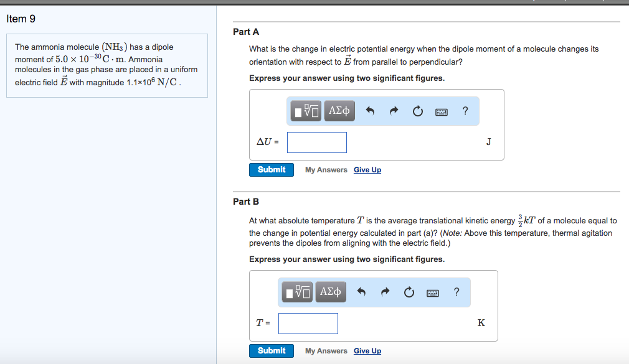Insert Greek symbols ΑΣφ in Part B
This screenshot has width=629, height=364.
(331, 292)
